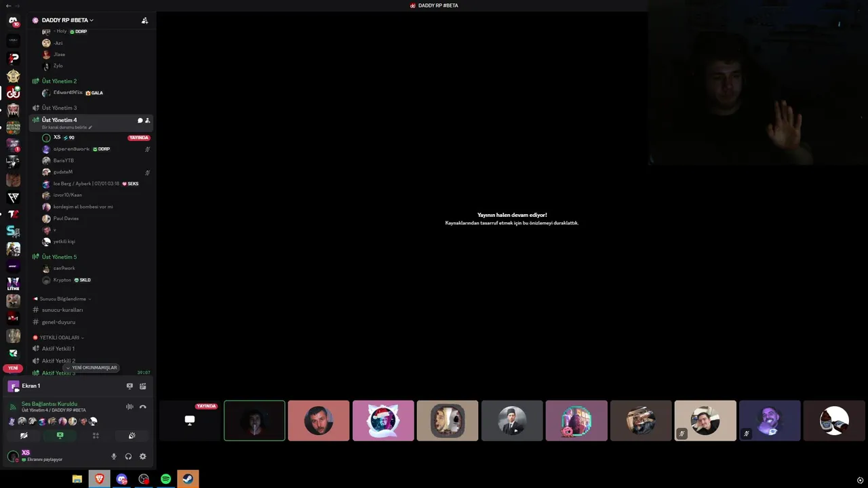Open activities launcher icon
This screenshot has height=488, width=868.
coord(96,436)
